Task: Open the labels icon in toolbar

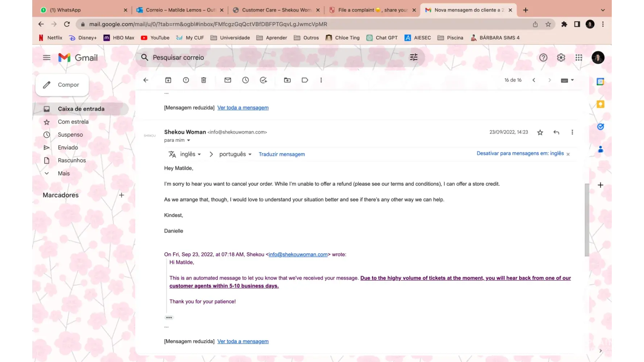Action: coord(305,80)
